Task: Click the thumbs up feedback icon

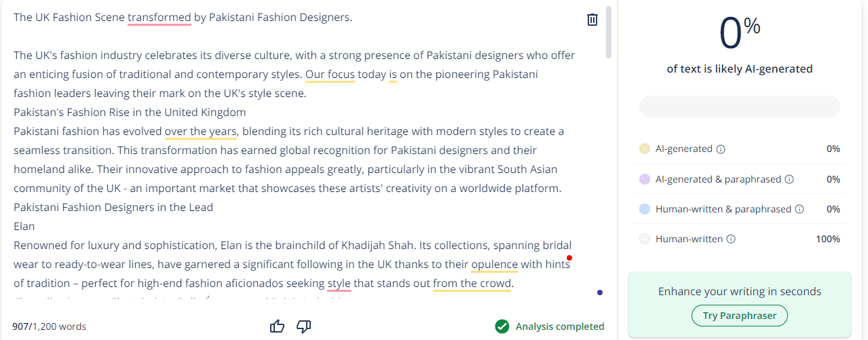Action: coord(277,326)
